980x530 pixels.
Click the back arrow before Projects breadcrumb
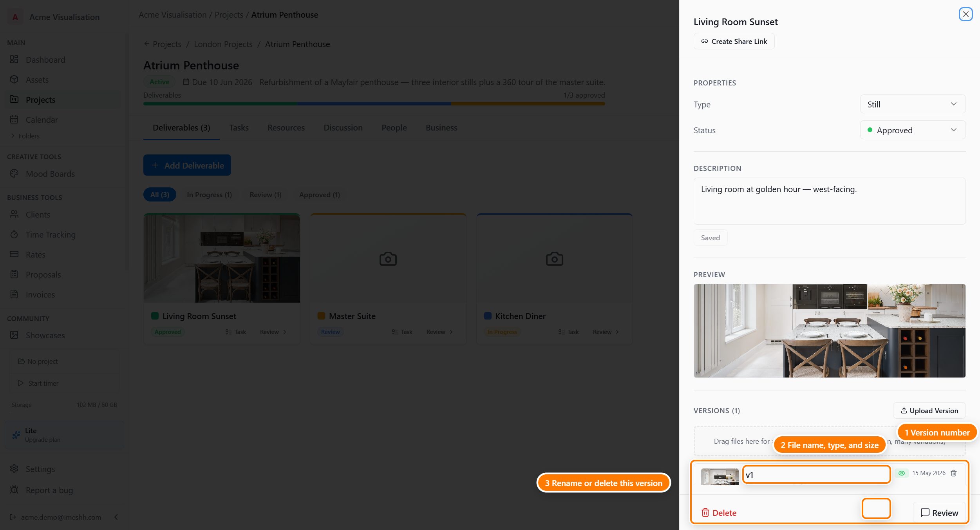pos(146,44)
